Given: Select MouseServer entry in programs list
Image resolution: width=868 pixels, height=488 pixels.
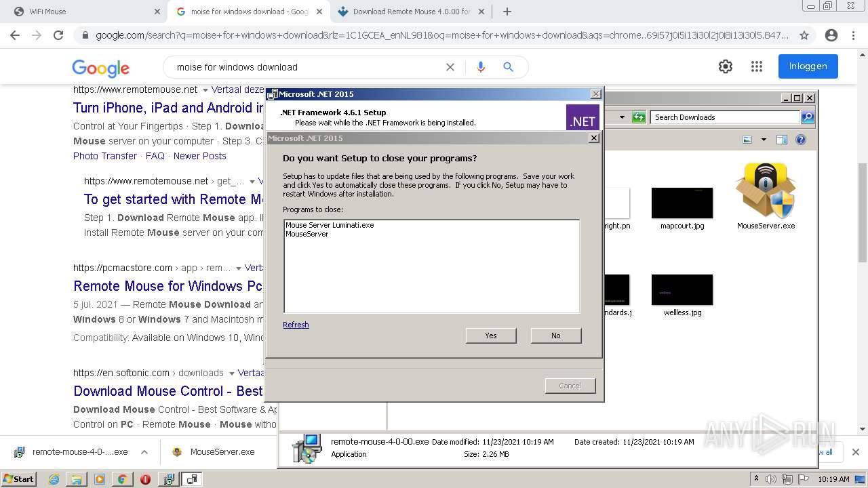Looking at the screenshot, I should 307,234.
